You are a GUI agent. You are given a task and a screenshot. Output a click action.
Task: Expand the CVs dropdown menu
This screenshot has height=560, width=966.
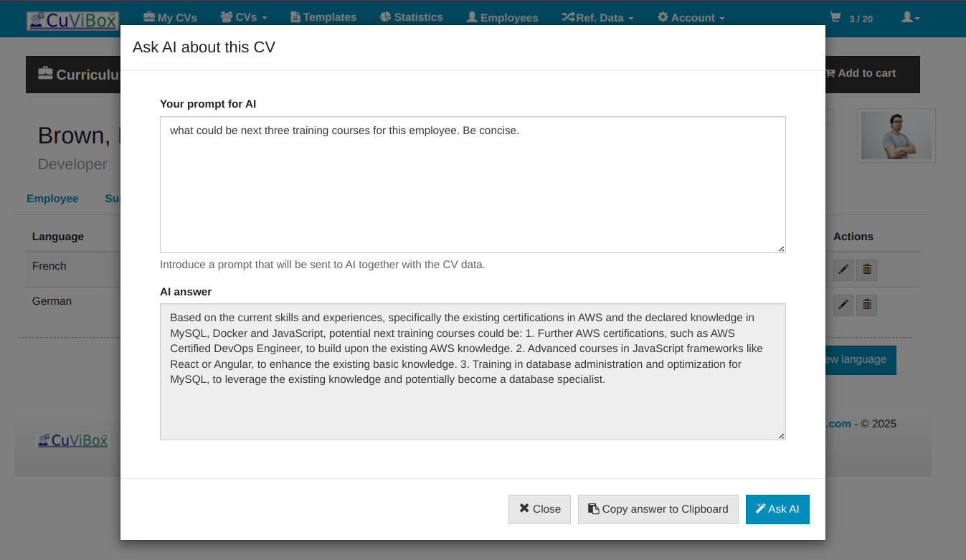pos(244,18)
